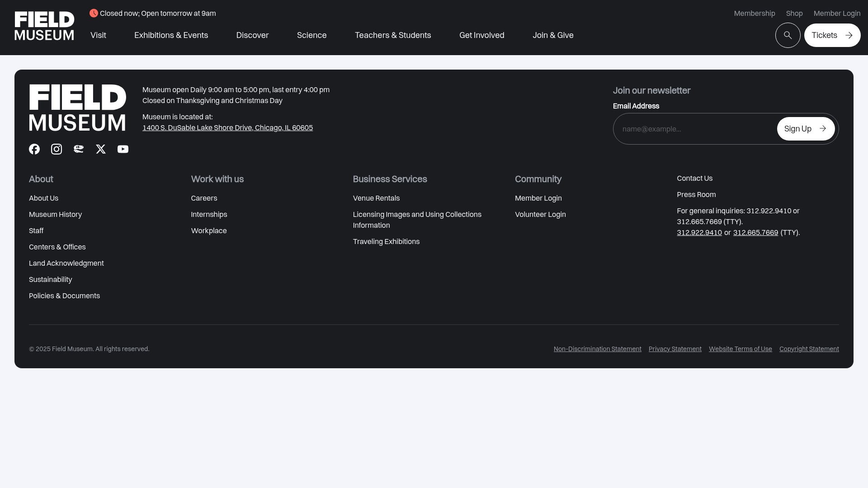Image resolution: width=868 pixels, height=488 pixels.
Task: Open the Join & Give menu
Action: 553,35
